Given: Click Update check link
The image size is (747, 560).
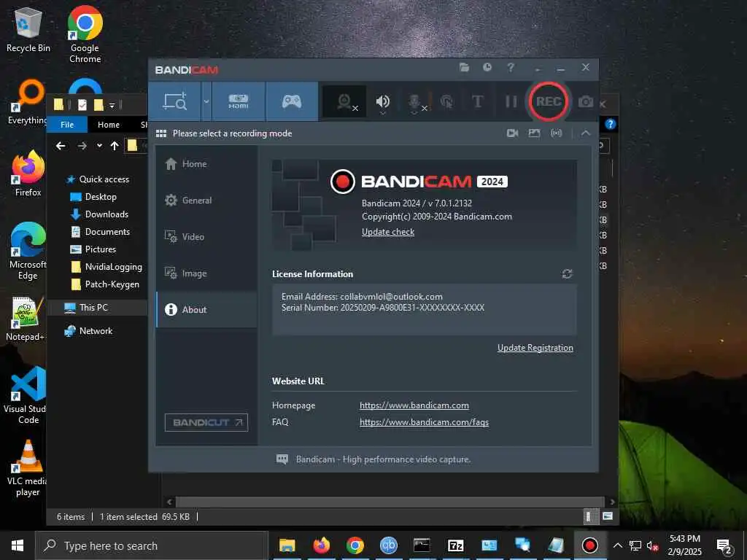Looking at the screenshot, I should [388, 232].
